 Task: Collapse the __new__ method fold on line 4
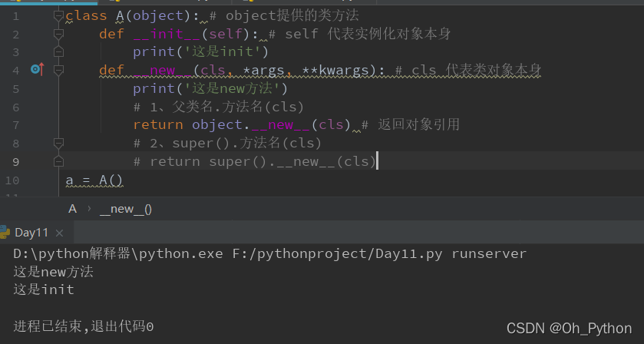[59, 71]
